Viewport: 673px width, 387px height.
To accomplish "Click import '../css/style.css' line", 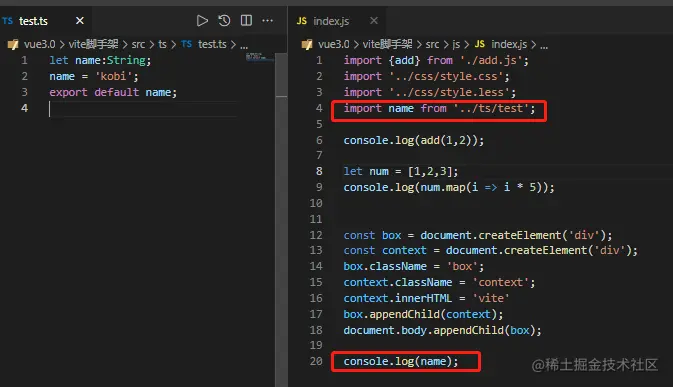I will 427,76.
